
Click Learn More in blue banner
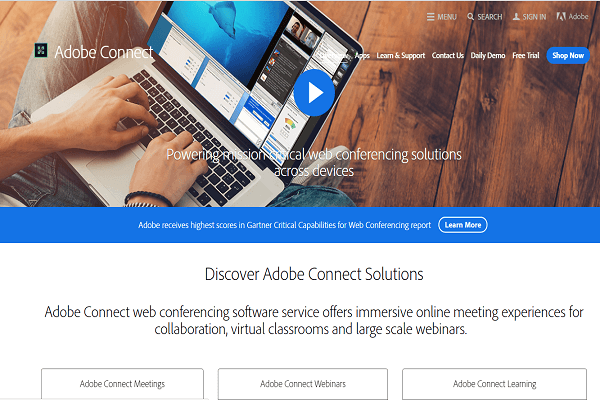pos(463,225)
